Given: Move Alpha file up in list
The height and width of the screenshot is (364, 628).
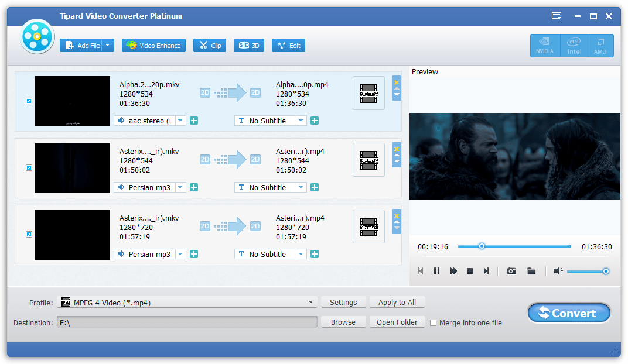Looking at the screenshot, I should click(397, 88).
